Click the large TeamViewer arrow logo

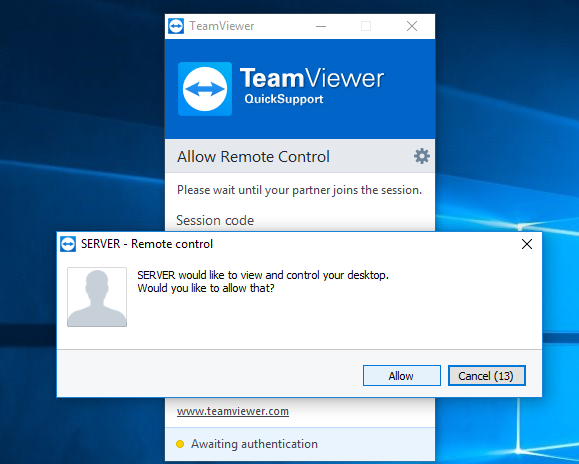point(205,89)
